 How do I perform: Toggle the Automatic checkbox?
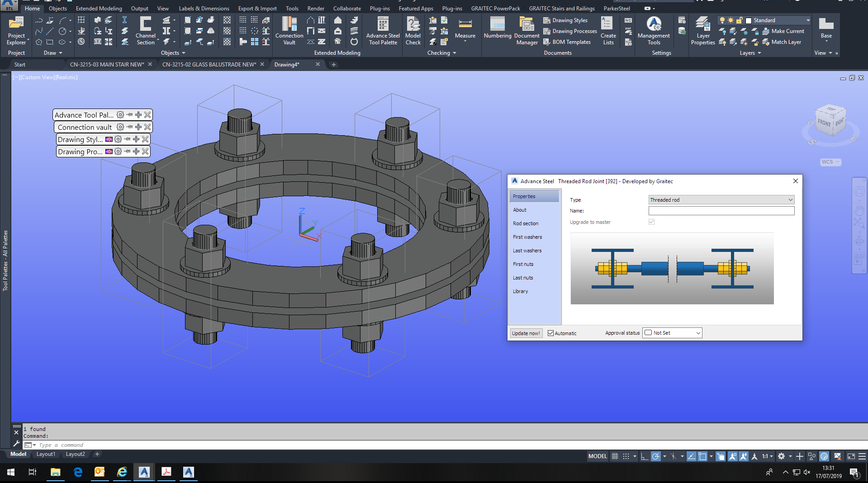pos(550,333)
